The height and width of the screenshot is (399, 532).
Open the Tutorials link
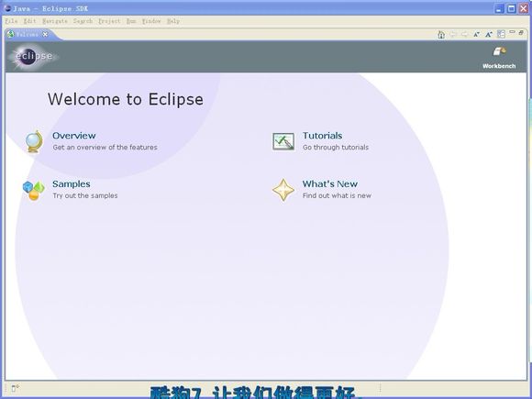(322, 136)
